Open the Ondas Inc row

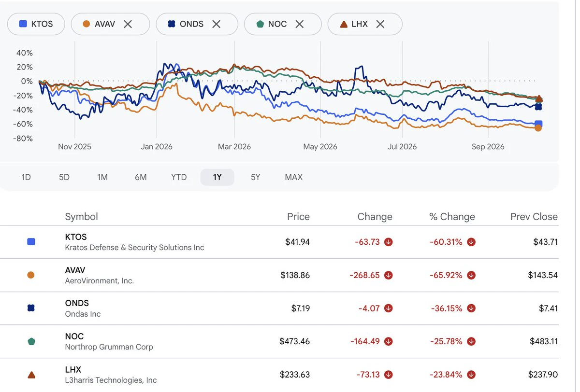pos(279,308)
